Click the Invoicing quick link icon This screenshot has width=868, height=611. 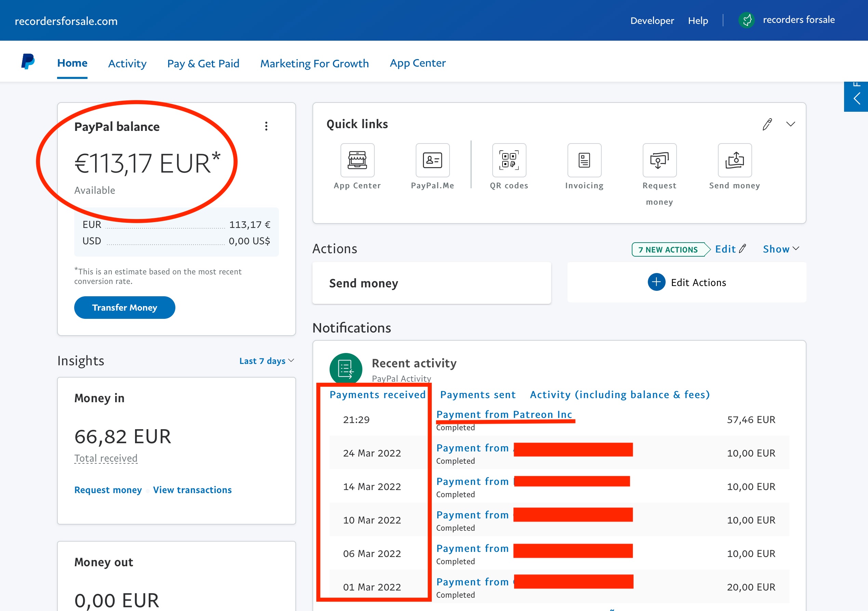(584, 160)
